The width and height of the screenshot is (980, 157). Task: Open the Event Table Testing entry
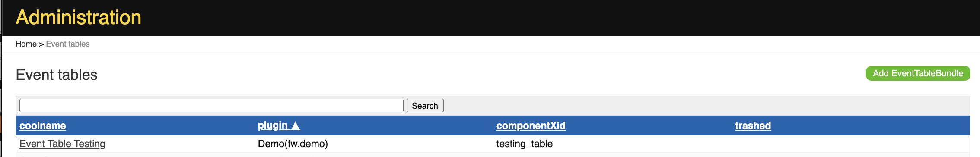click(x=62, y=144)
